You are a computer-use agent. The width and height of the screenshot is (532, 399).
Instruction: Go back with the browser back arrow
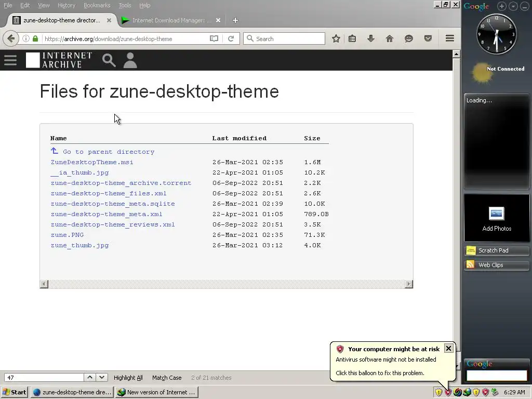click(11, 38)
